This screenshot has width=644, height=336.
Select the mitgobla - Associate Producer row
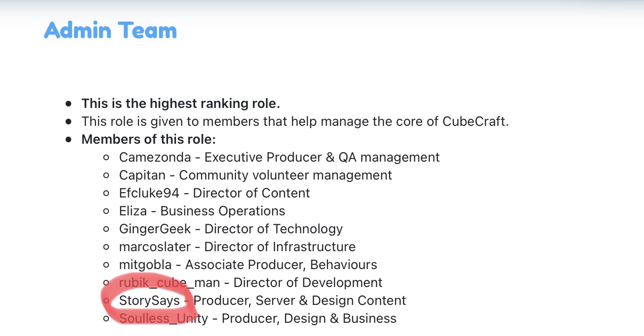point(248,264)
